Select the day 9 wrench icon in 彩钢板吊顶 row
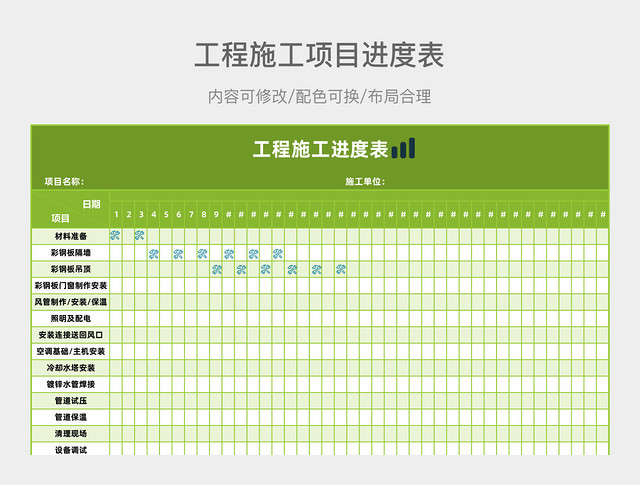This screenshot has height=485, width=640. click(217, 269)
